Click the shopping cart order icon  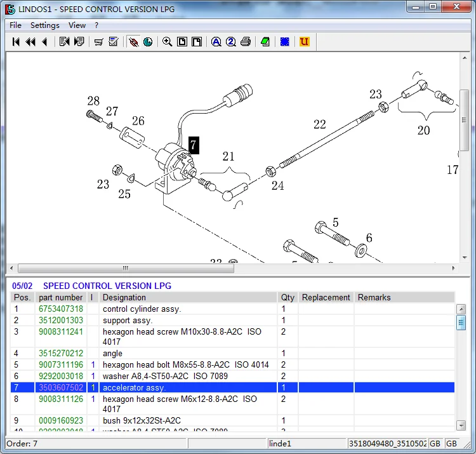pyautogui.click(x=99, y=42)
